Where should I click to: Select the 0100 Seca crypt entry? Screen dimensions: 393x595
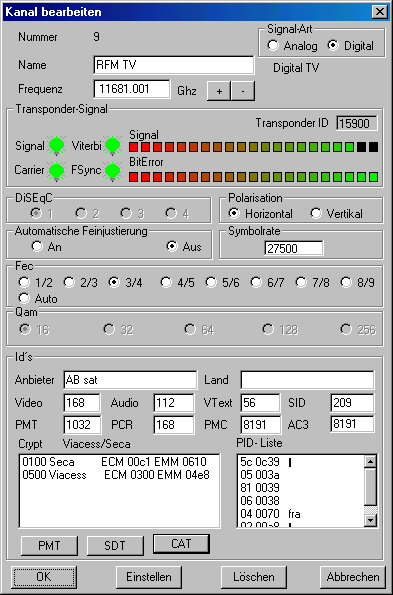point(119,462)
